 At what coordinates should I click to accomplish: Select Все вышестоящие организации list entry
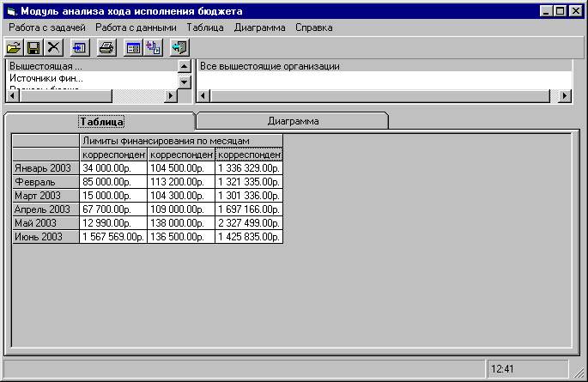coord(385,66)
